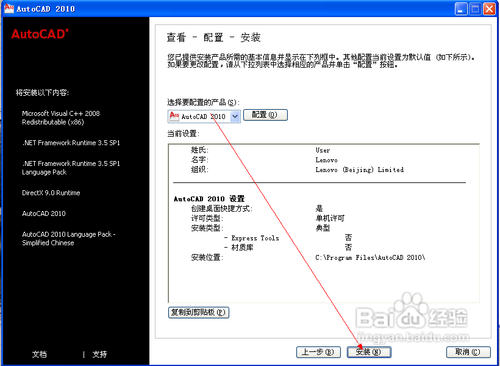
Task: Click the 当前设置 label
Action: [x=183, y=134]
